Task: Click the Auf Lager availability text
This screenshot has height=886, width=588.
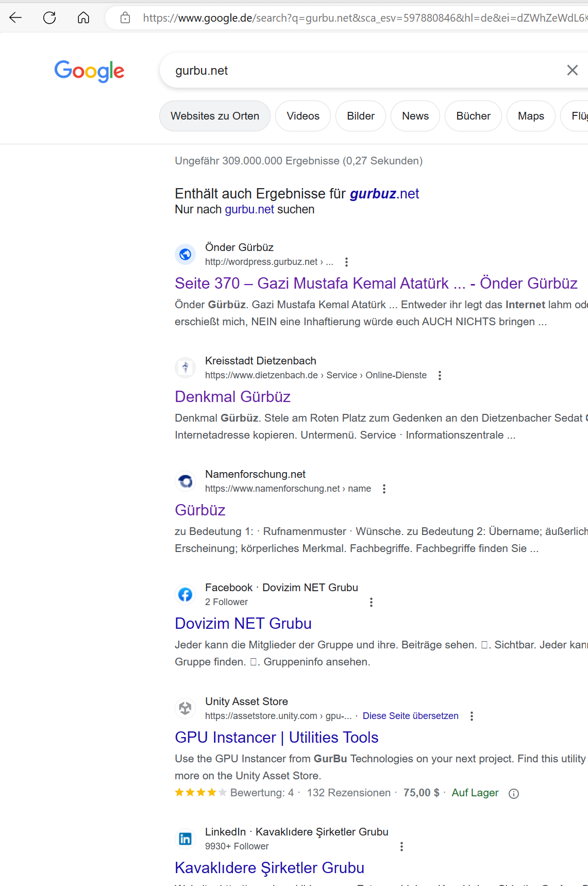Action: (x=475, y=793)
